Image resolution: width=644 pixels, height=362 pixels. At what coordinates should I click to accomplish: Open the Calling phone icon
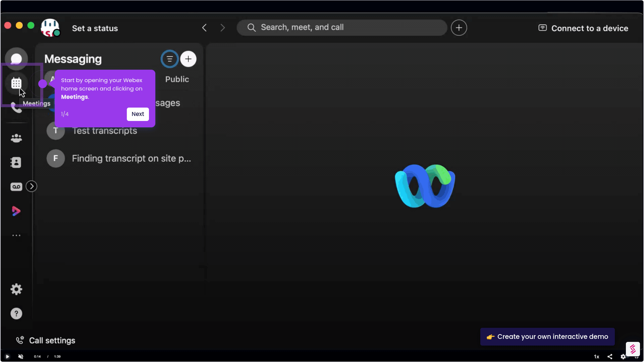click(16, 108)
